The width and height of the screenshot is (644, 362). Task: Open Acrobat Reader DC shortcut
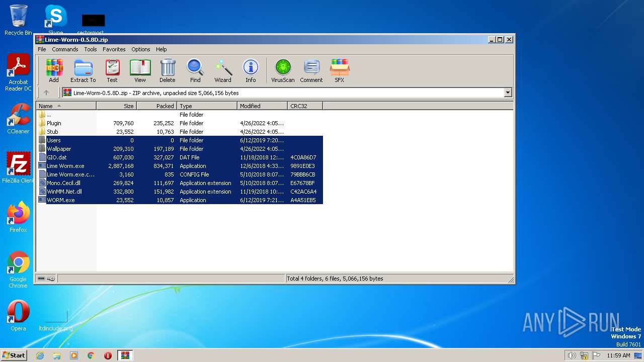pyautogui.click(x=18, y=73)
